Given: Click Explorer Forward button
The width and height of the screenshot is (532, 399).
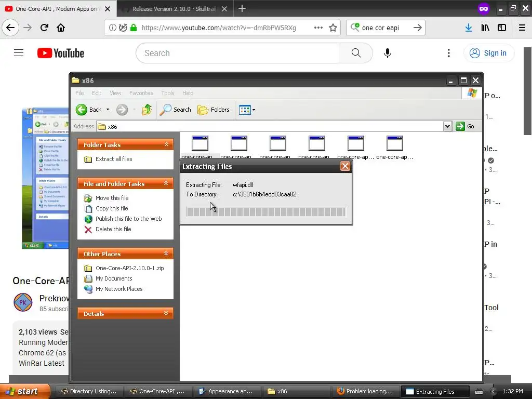Looking at the screenshot, I should point(122,110).
